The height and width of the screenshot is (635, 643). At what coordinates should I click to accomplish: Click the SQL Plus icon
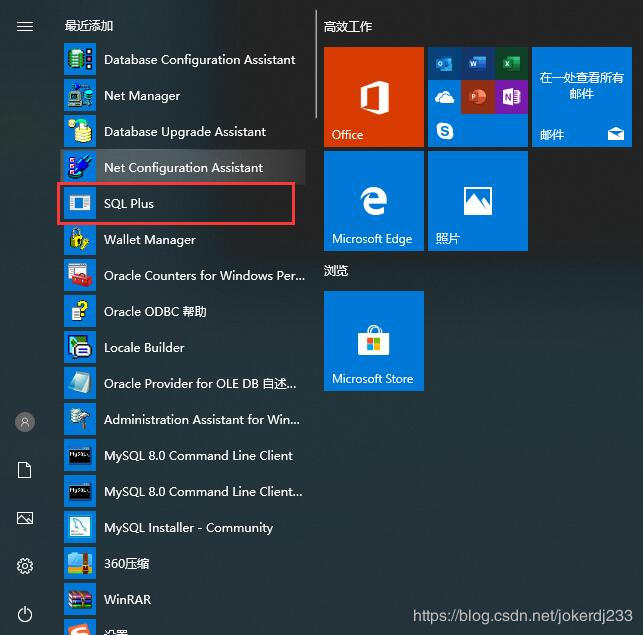(80, 203)
